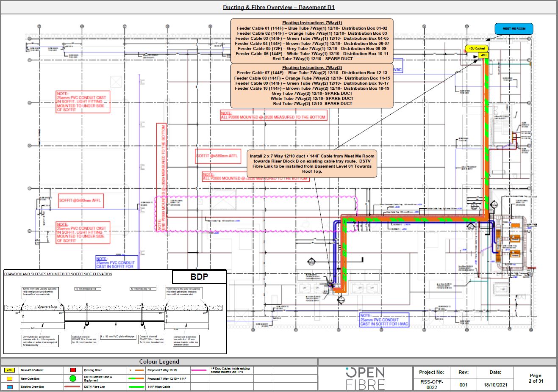Screen dimensions: 558x392
Task: Click the Floating Instructions 7Way(2) heading
Action: click(312, 68)
